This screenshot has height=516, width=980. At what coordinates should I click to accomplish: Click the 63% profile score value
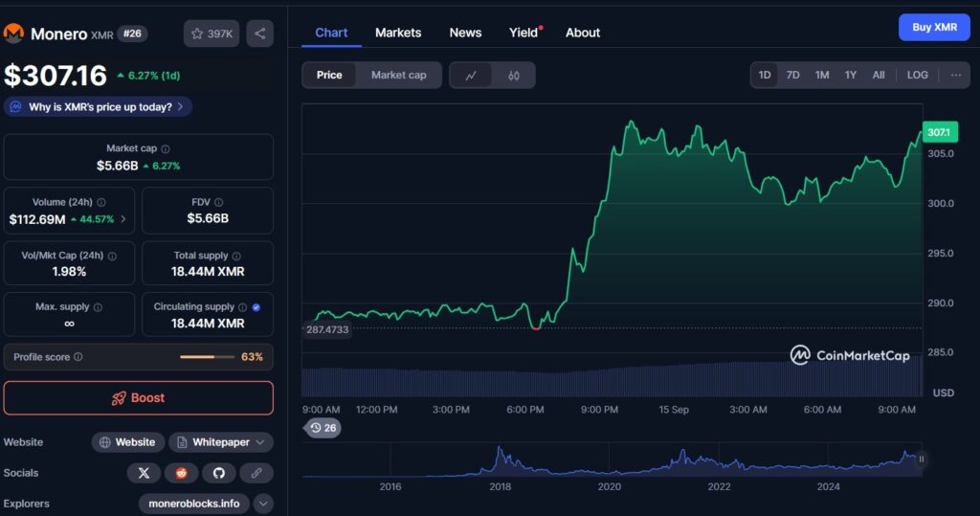(252, 356)
